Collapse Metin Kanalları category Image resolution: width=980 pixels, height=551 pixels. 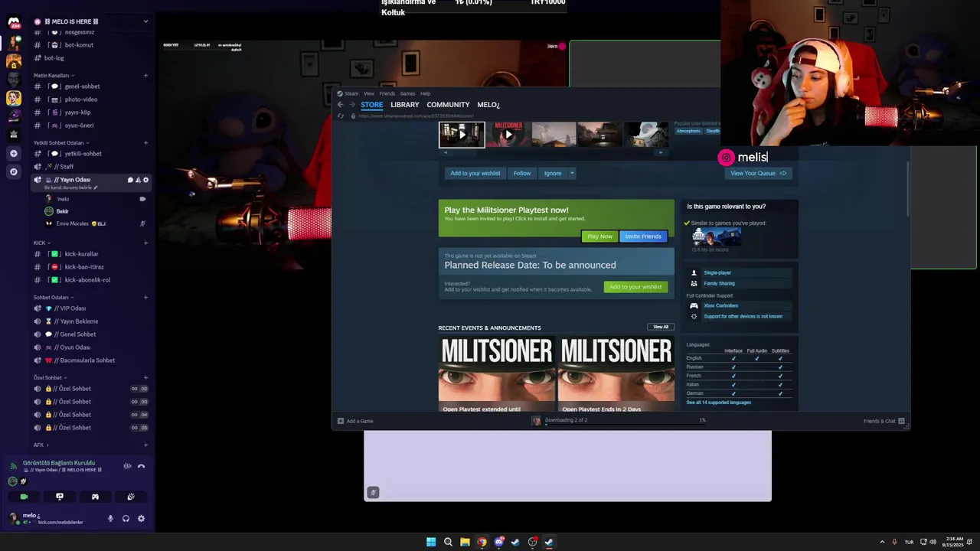pos(53,76)
